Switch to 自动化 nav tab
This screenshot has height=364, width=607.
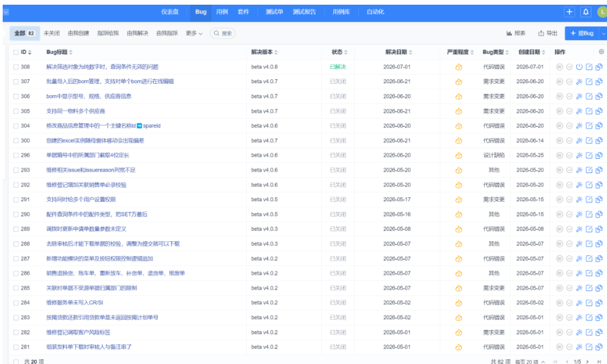click(x=376, y=12)
